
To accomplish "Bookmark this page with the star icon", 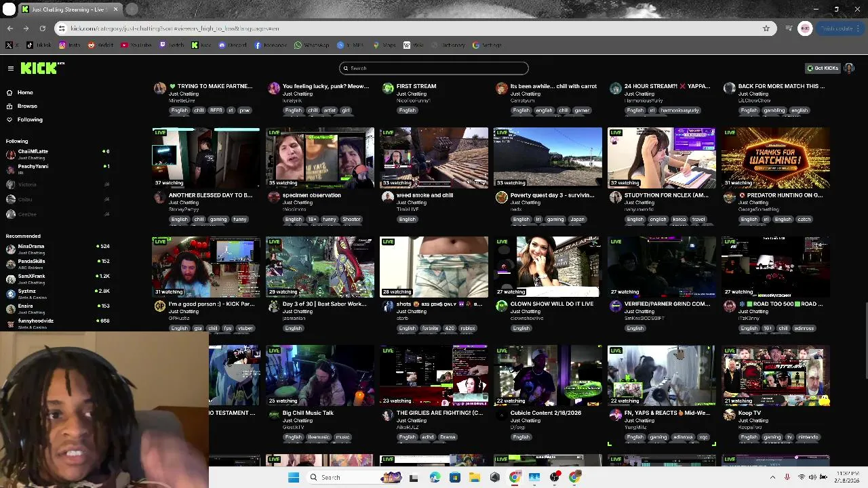I will (x=766, y=28).
